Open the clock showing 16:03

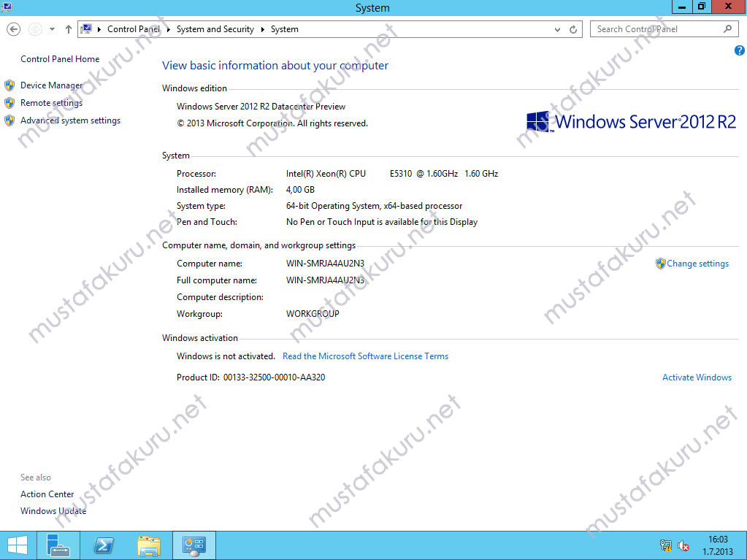click(x=718, y=545)
